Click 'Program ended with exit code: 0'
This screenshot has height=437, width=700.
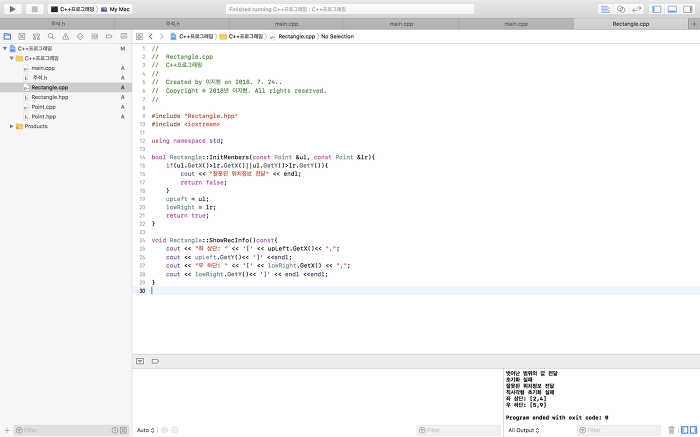pyautogui.click(x=557, y=418)
